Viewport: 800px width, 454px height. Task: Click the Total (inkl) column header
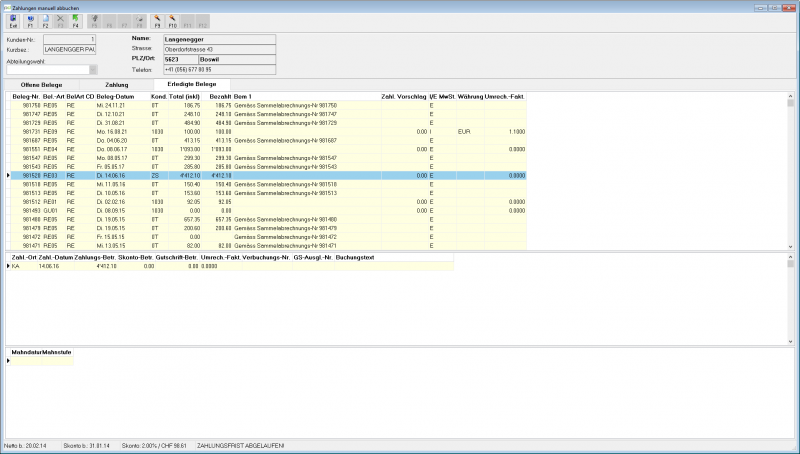click(184, 96)
